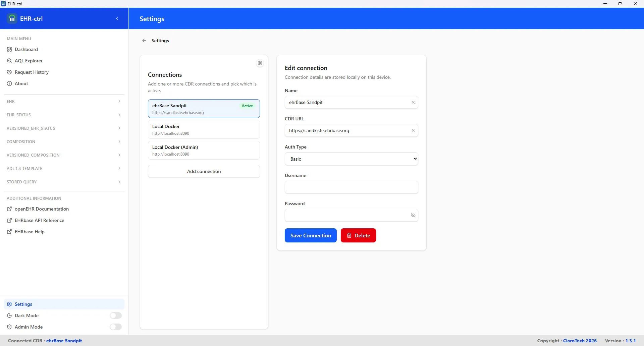Clear the CDR URL field with its X
The height and width of the screenshot is (346, 644).
(x=413, y=130)
